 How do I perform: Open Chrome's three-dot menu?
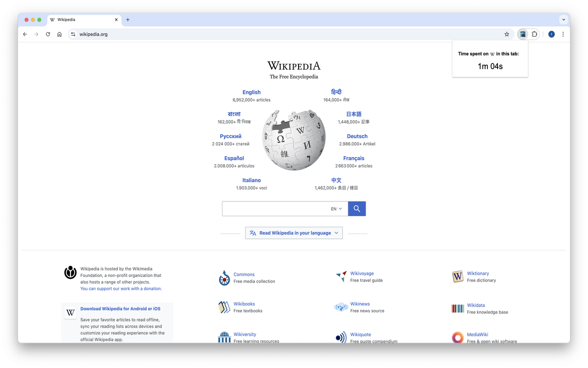point(563,34)
